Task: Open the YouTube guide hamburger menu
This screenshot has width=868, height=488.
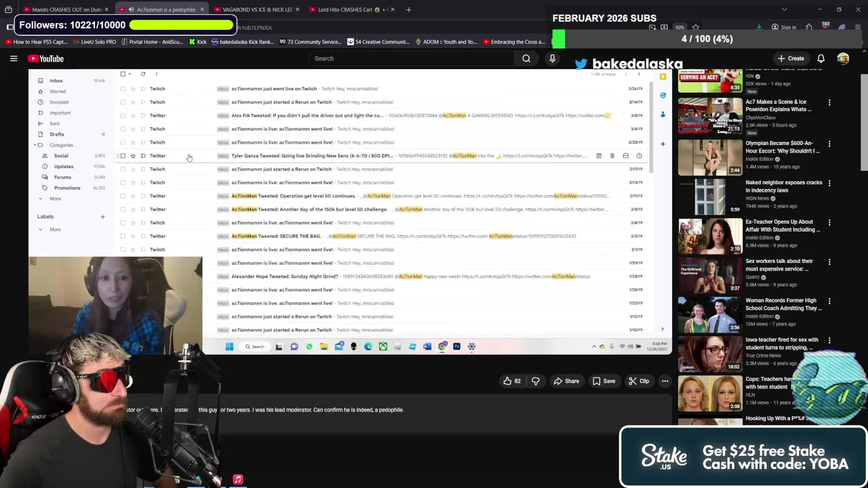Action: pyautogui.click(x=14, y=59)
